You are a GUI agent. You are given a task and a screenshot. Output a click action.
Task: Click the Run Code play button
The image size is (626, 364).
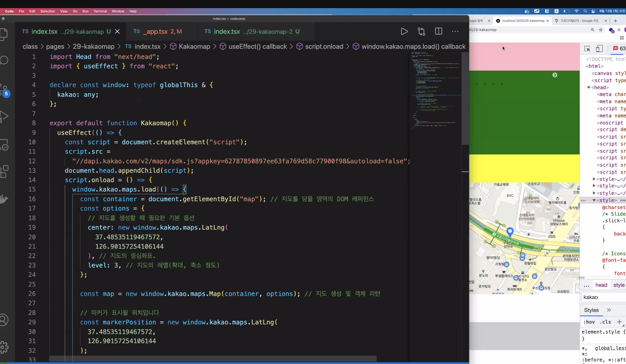point(404,32)
